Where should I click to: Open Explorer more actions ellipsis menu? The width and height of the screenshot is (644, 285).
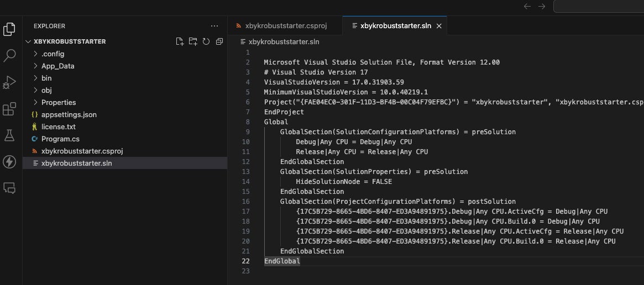pyautogui.click(x=214, y=26)
